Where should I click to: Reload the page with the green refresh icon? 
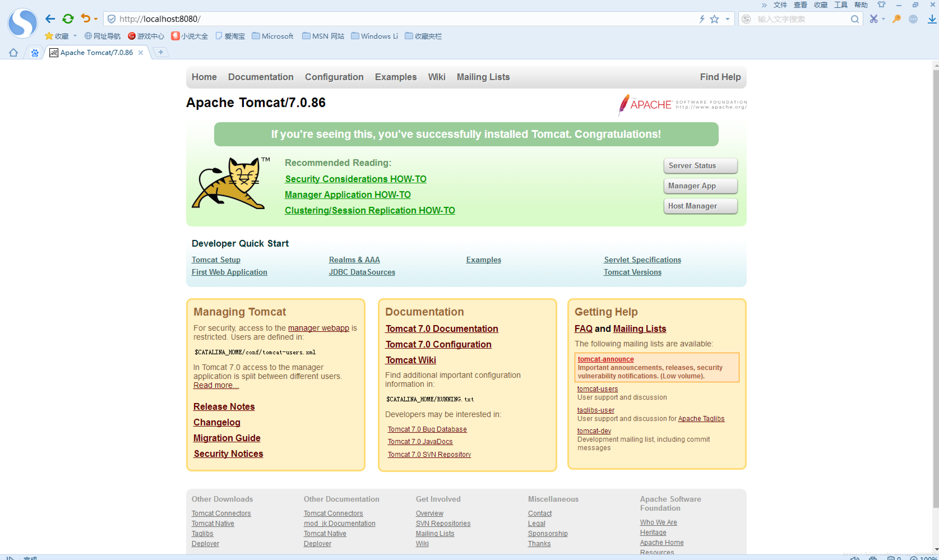tap(68, 19)
